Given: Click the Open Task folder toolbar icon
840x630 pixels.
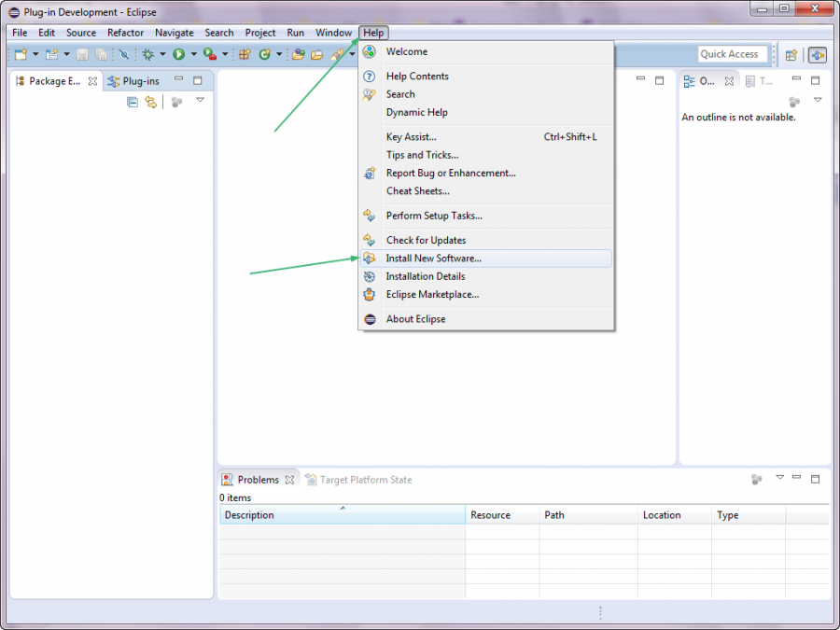Looking at the screenshot, I should coord(317,54).
